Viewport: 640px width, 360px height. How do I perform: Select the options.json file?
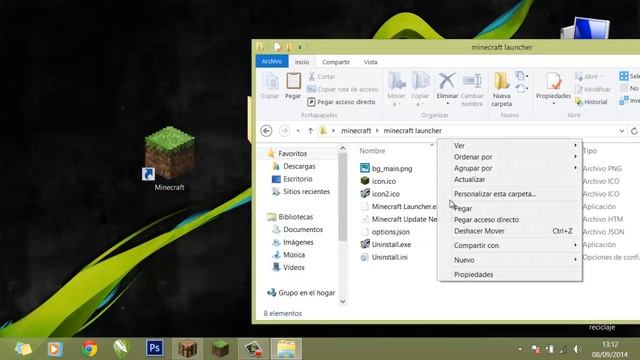385,232
